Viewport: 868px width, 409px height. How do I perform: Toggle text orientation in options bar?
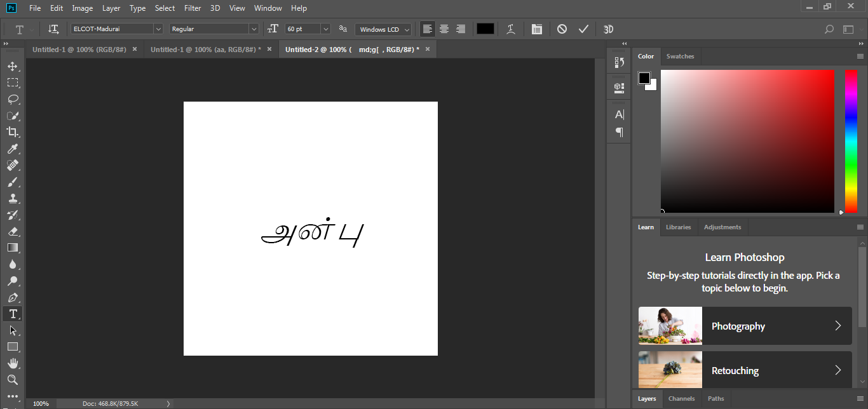[54, 29]
